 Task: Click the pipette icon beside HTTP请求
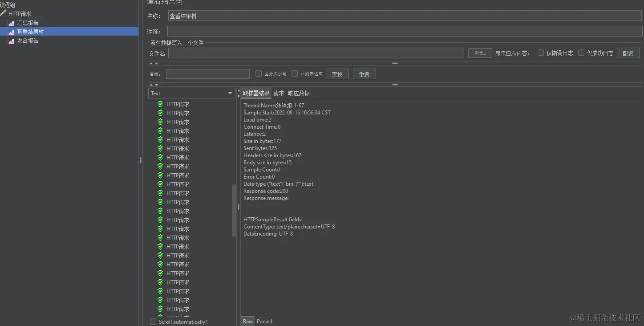click(x=3, y=13)
